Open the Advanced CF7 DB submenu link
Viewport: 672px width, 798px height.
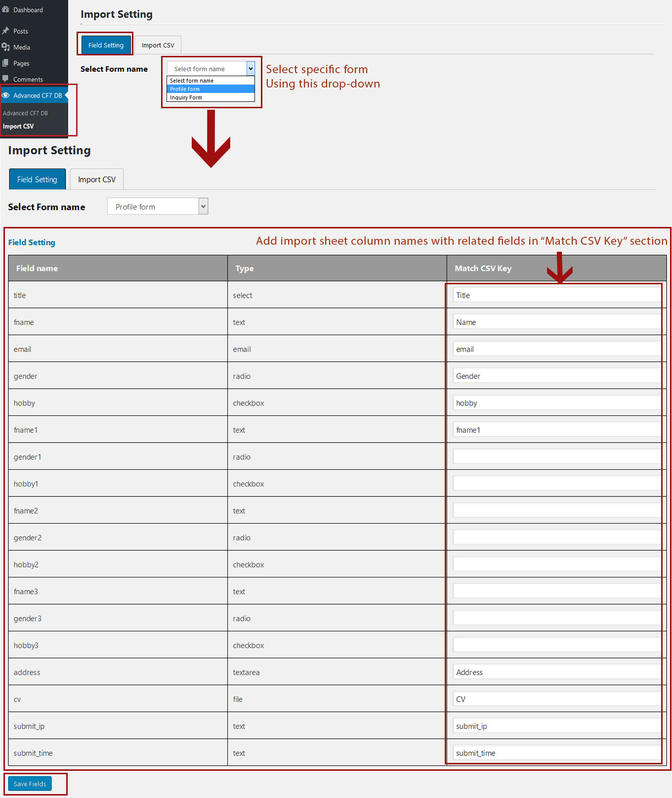(25, 113)
